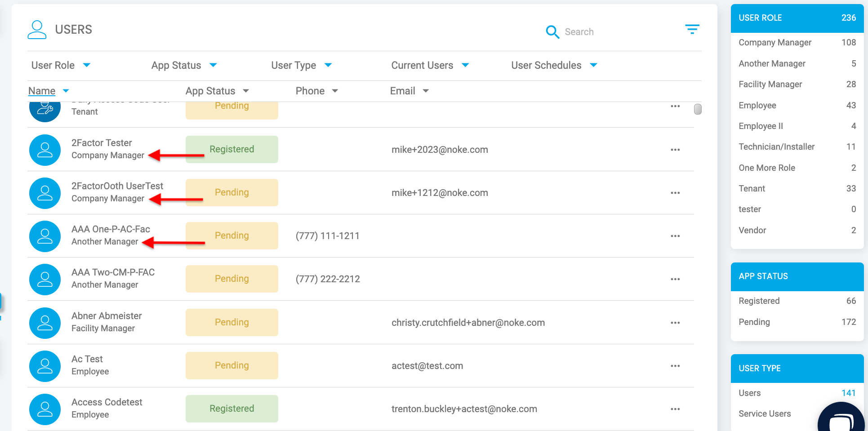Expand the User Role filter dropdown
This screenshot has width=868, height=431.
tap(61, 65)
